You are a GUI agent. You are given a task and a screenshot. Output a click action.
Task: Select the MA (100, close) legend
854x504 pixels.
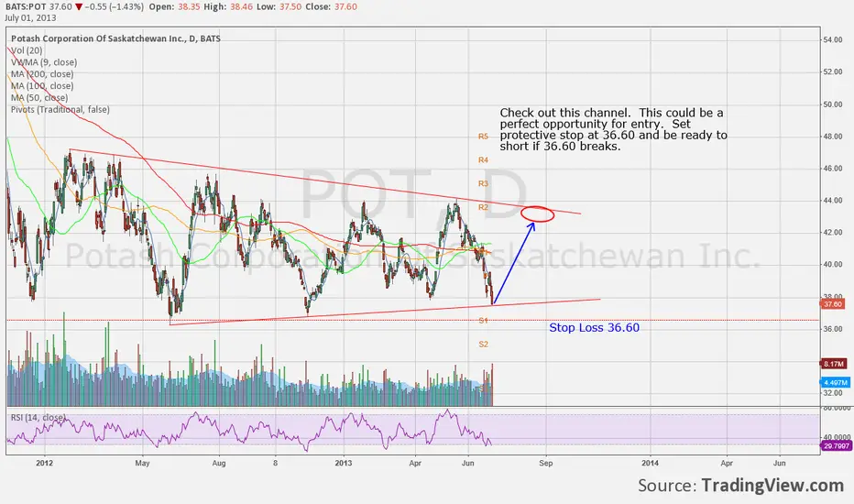(x=42, y=86)
